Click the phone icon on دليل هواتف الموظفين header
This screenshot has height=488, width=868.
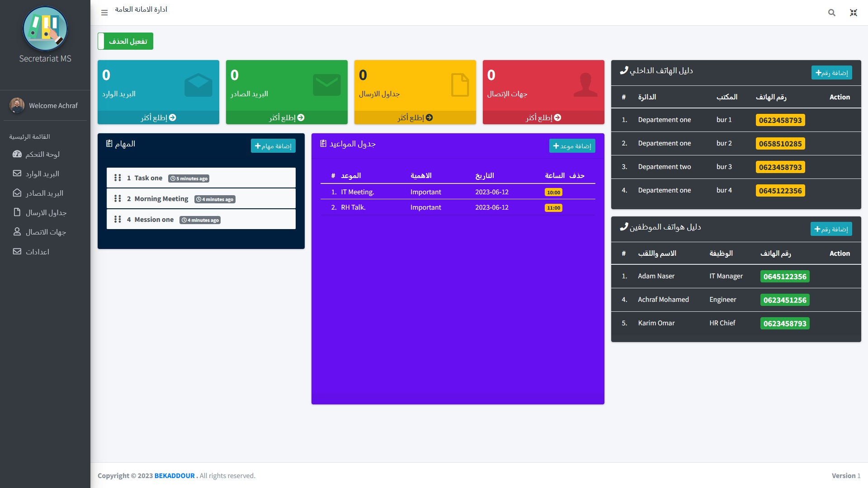623,226
